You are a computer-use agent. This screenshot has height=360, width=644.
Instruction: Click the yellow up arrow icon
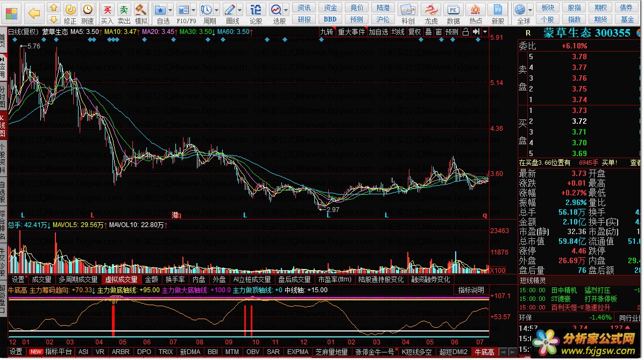coord(53,8)
